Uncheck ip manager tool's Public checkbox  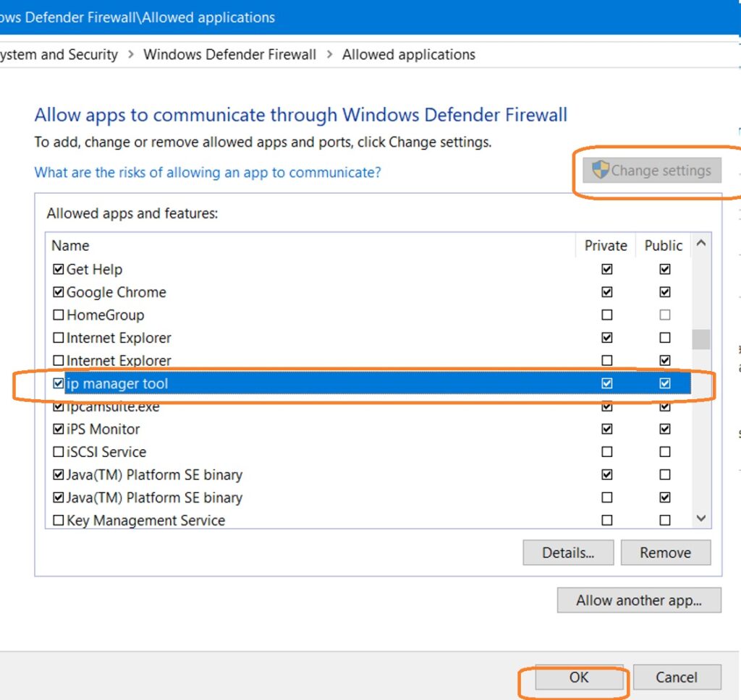[x=664, y=383]
